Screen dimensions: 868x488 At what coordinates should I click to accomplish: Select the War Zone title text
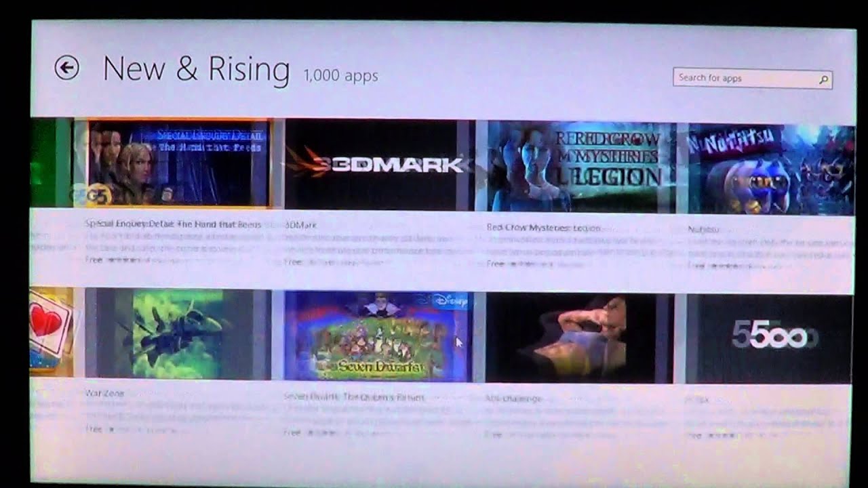(x=104, y=392)
